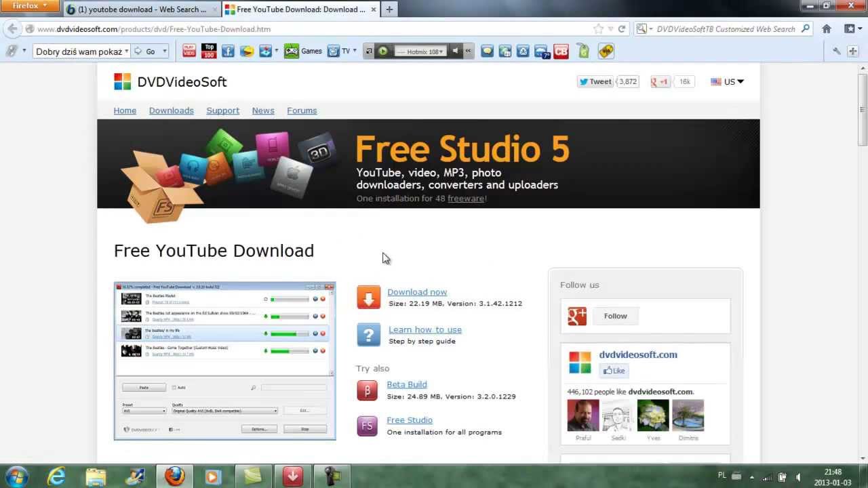This screenshot has width=868, height=488.
Task: Reload the current page
Action: (622, 29)
